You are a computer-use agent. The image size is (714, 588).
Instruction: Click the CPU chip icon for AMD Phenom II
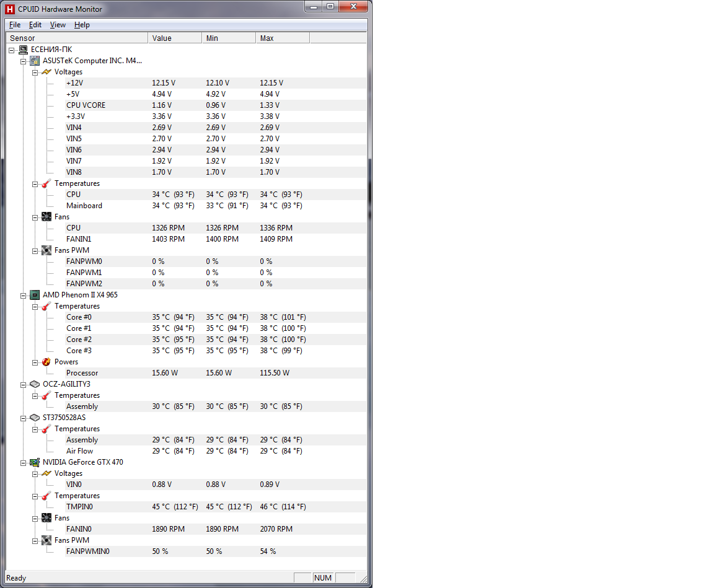(x=35, y=295)
